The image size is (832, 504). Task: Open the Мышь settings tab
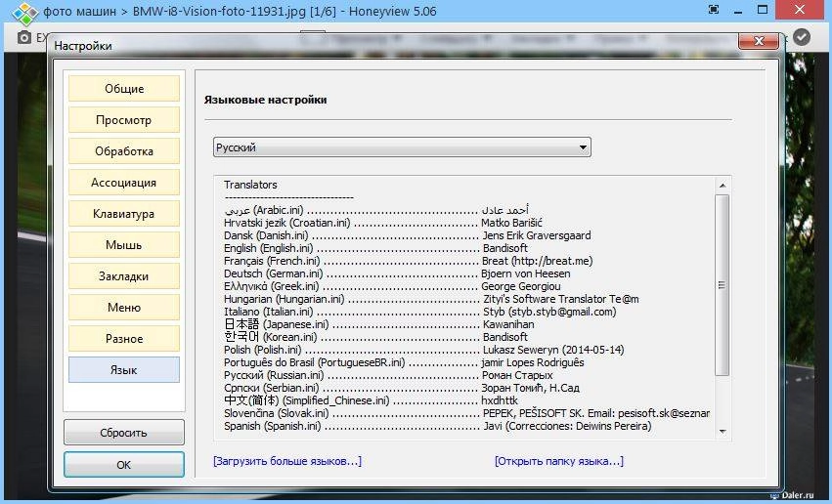point(124,245)
